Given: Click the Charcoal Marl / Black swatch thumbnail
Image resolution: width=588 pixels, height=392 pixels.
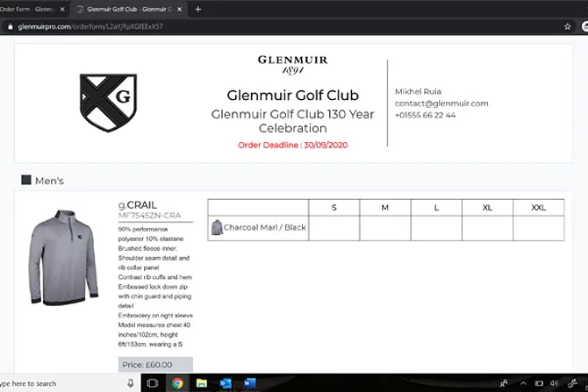Looking at the screenshot, I should pos(217,227).
